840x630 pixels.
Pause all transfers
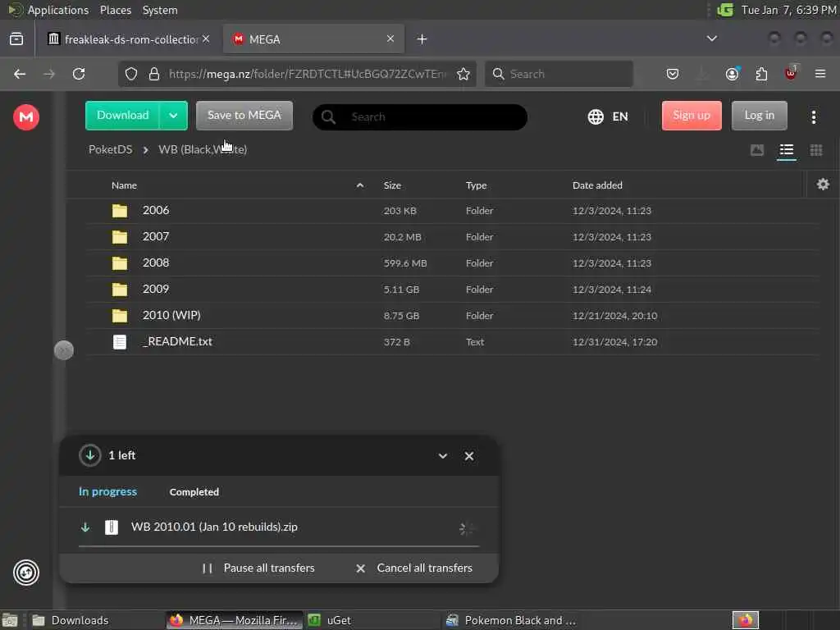click(x=258, y=568)
